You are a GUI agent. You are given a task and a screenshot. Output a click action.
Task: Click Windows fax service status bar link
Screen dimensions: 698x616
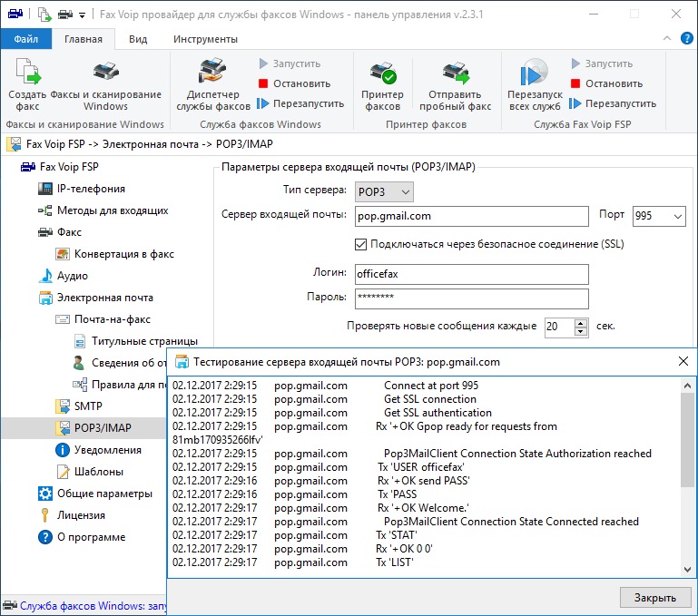[93, 606]
